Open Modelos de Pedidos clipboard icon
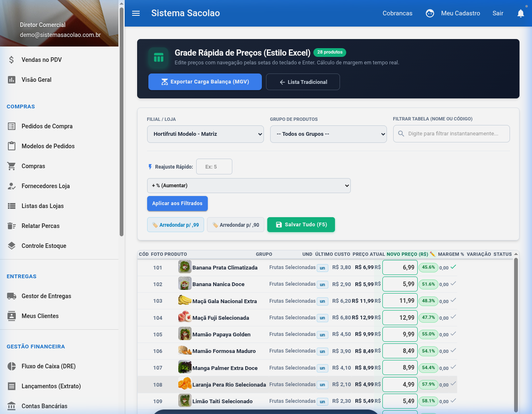 (x=12, y=146)
